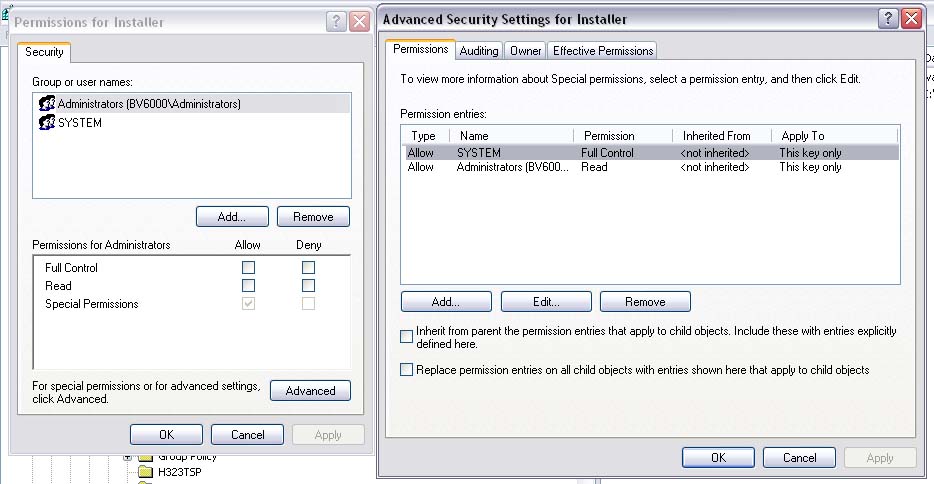Click the Type column header
This screenshot has height=484, width=934.
[425, 136]
